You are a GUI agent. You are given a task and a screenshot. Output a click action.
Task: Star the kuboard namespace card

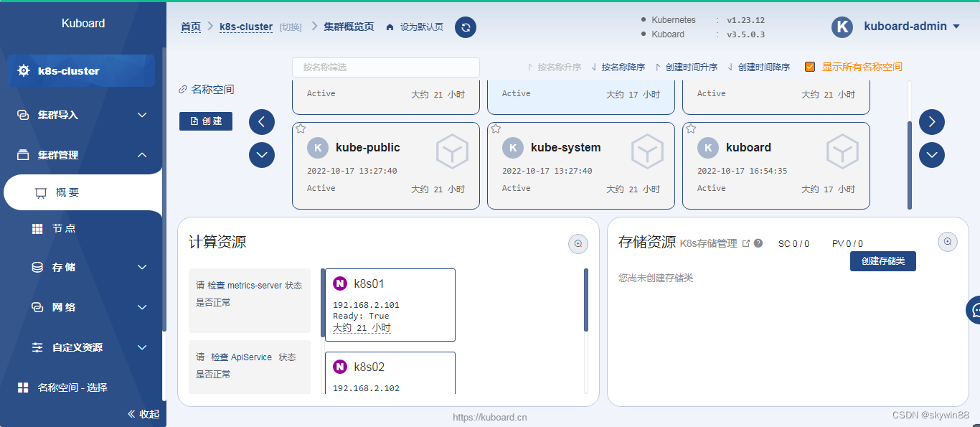click(x=691, y=129)
